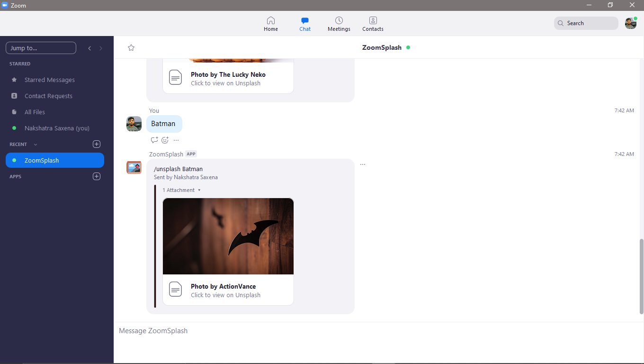Click the ZoomSplash app avatar
Viewport: 644px width, 364px height.
click(134, 167)
